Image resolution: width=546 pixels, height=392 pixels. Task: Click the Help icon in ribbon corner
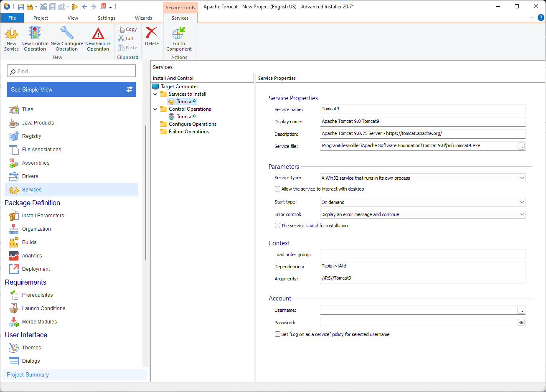pyautogui.click(x=541, y=18)
